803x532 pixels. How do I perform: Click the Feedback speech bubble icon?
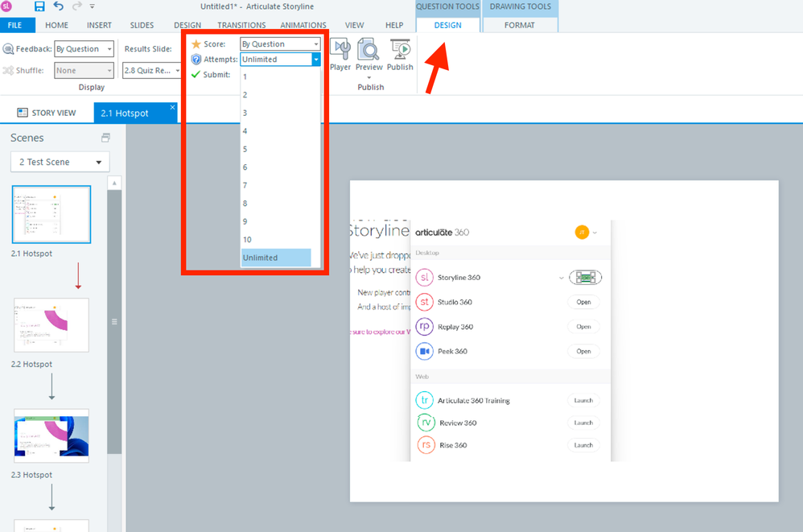click(8, 49)
